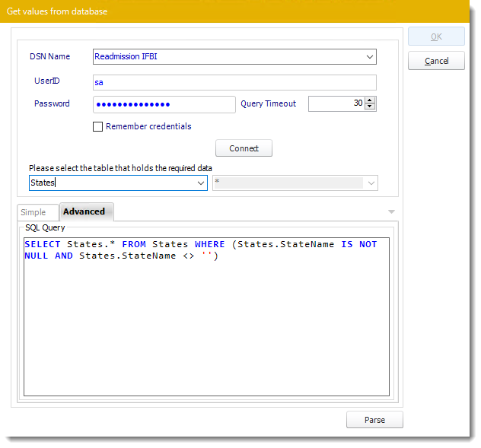Select the Advanced tab
The image size is (481, 448).
[86, 211]
